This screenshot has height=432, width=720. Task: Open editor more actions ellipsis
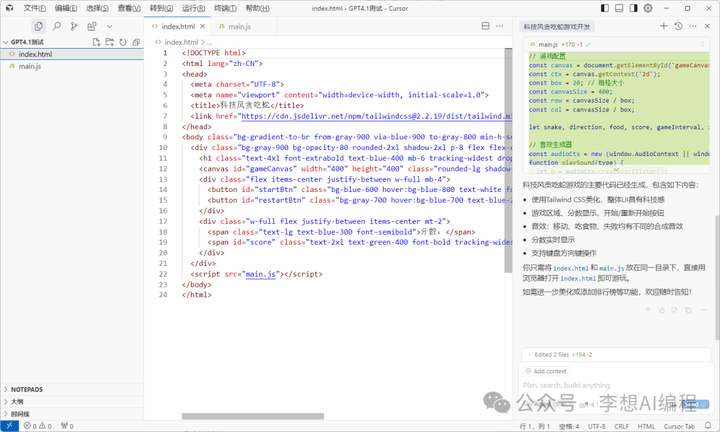tap(500, 26)
